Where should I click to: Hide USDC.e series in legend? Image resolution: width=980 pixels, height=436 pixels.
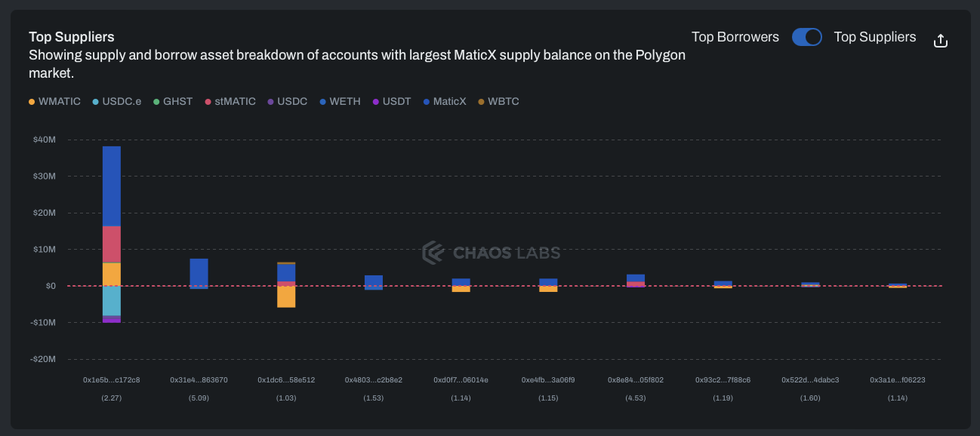coord(116,102)
